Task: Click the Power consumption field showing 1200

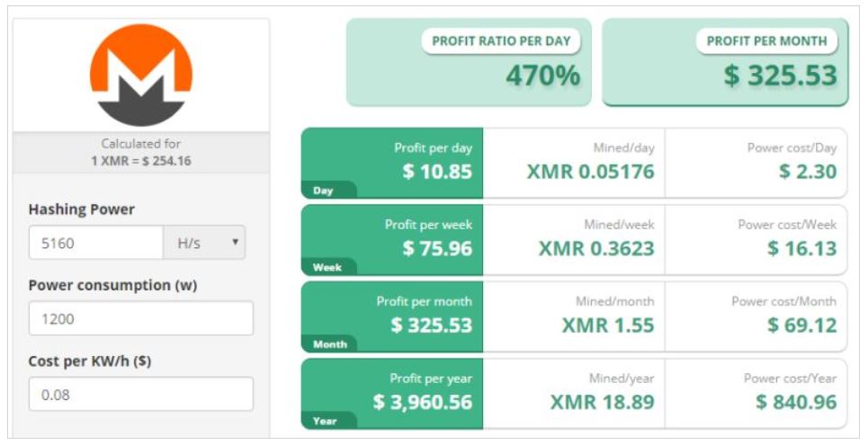Action: pyautogui.click(x=141, y=318)
